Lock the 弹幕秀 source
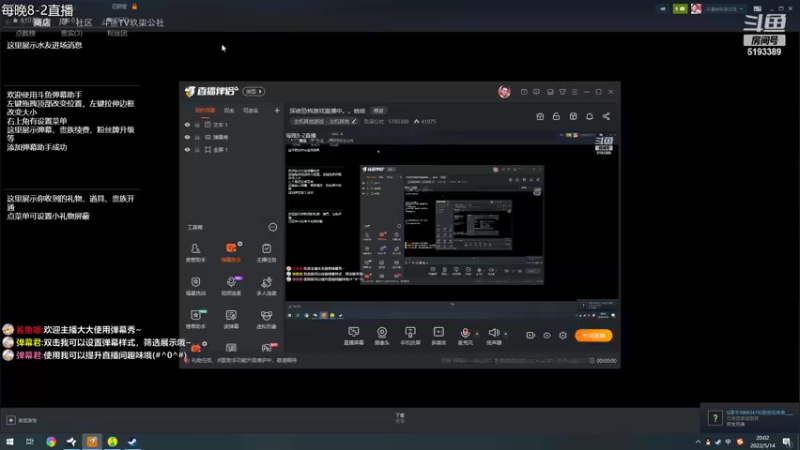This screenshot has height=450, width=800. [197, 137]
